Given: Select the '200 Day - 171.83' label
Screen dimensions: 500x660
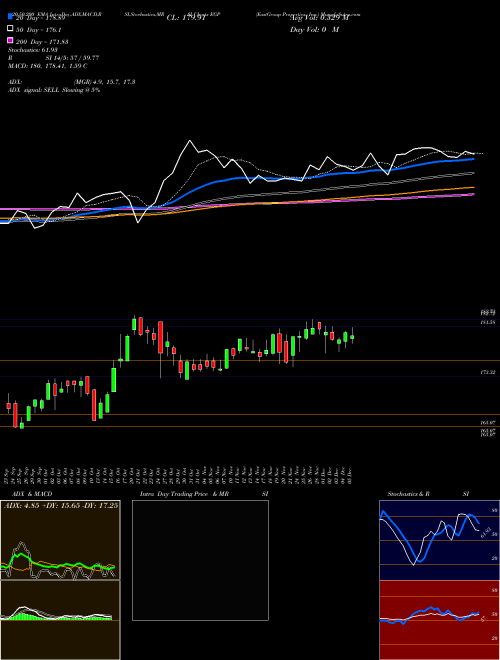Looking at the screenshot, I should point(42,42).
